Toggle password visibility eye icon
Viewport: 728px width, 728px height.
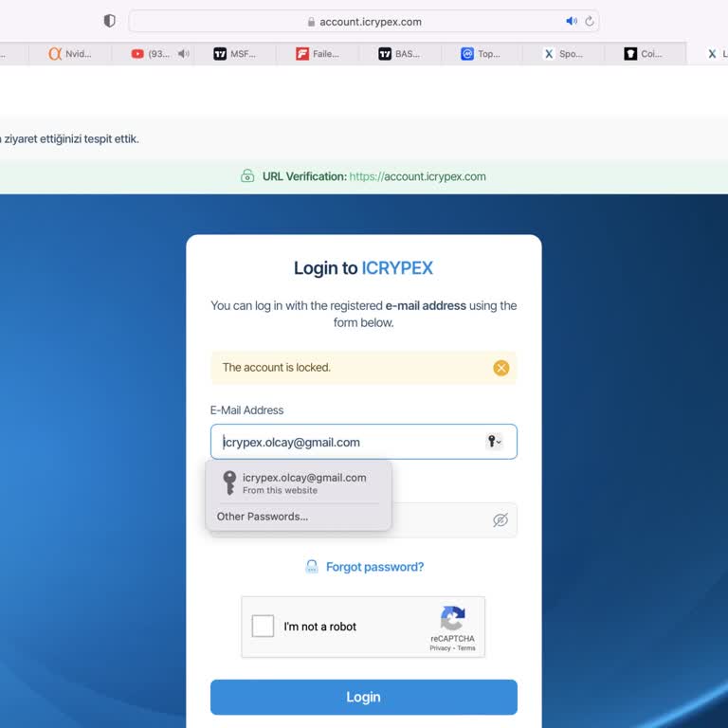coord(500,520)
